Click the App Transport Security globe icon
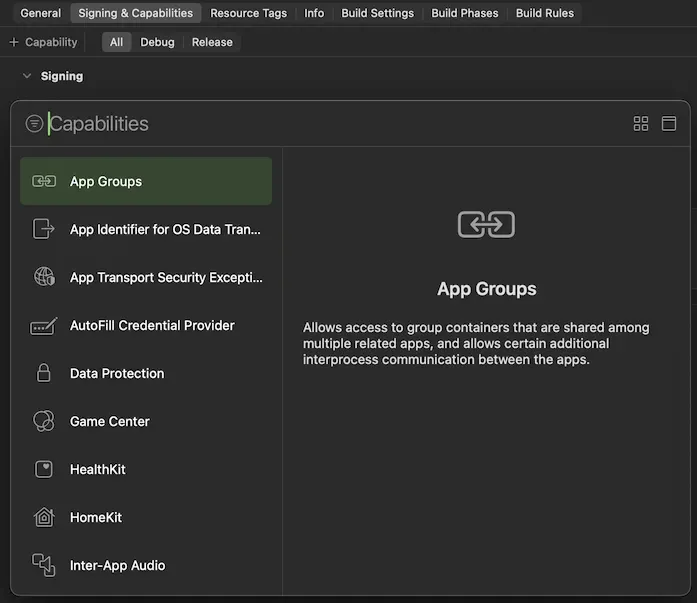Screen dimensions: 697x603 44,277
